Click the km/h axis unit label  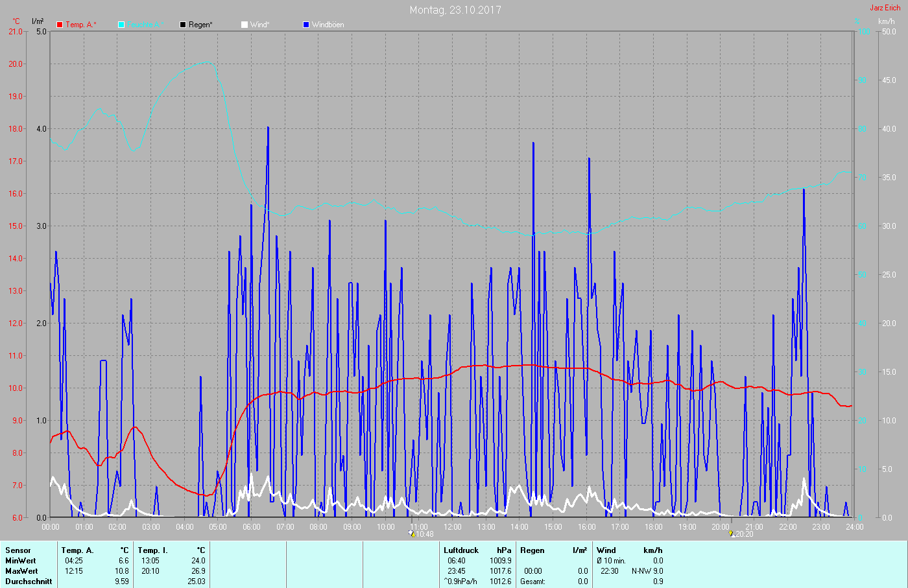pyautogui.click(x=886, y=21)
